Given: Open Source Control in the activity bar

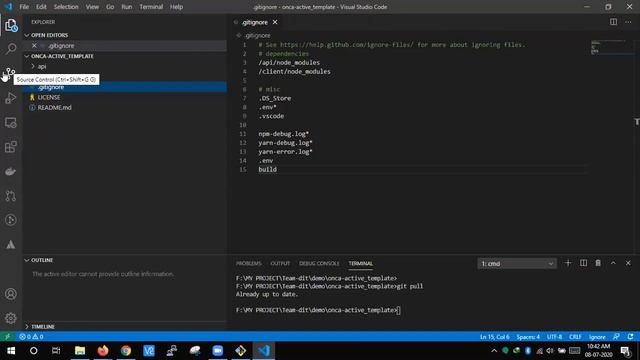Looking at the screenshot, I should pyautogui.click(x=11, y=73).
